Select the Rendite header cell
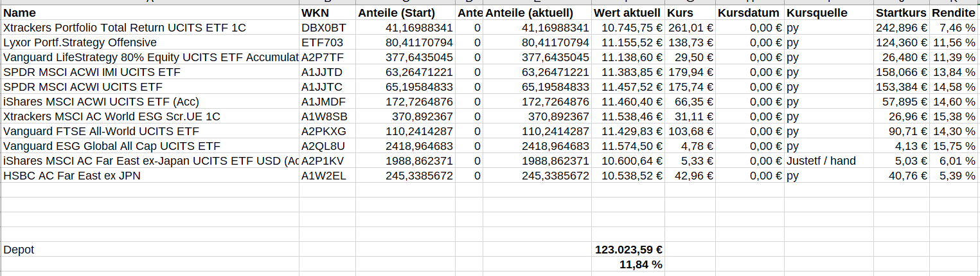The height and width of the screenshot is (276, 980). pos(954,13)
